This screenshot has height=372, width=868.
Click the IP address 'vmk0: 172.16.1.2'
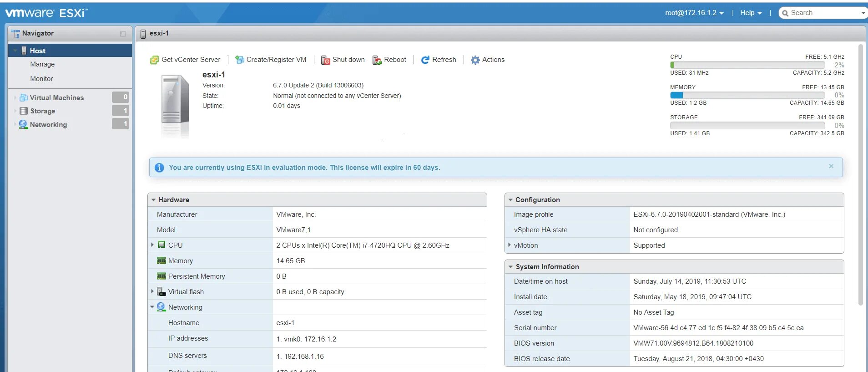point(310,339)
